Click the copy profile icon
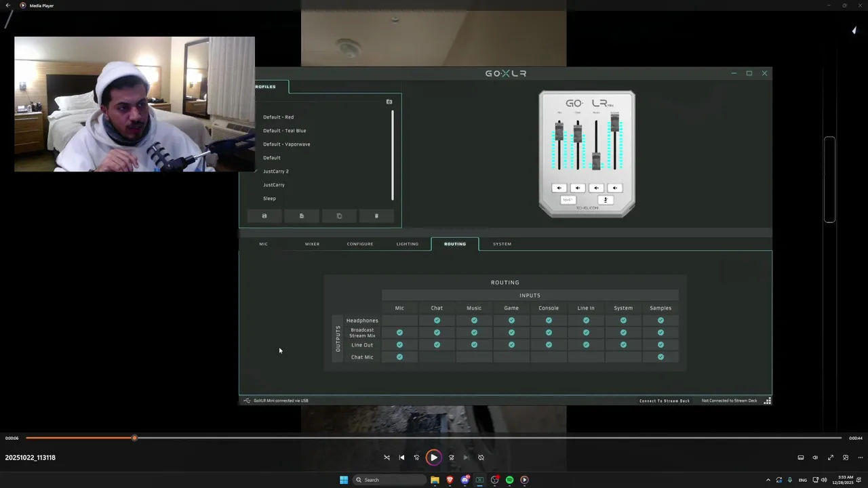868x488 pixels. point(339,216)
